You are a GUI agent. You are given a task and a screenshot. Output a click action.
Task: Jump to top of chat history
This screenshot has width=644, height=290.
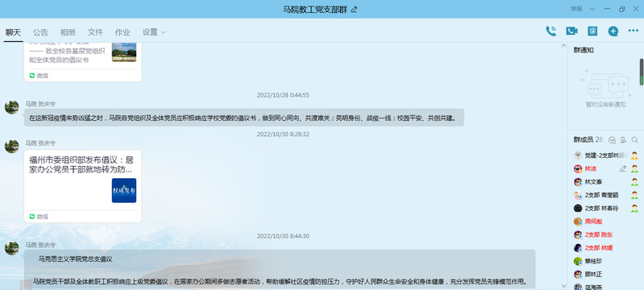tap(563, 45)
